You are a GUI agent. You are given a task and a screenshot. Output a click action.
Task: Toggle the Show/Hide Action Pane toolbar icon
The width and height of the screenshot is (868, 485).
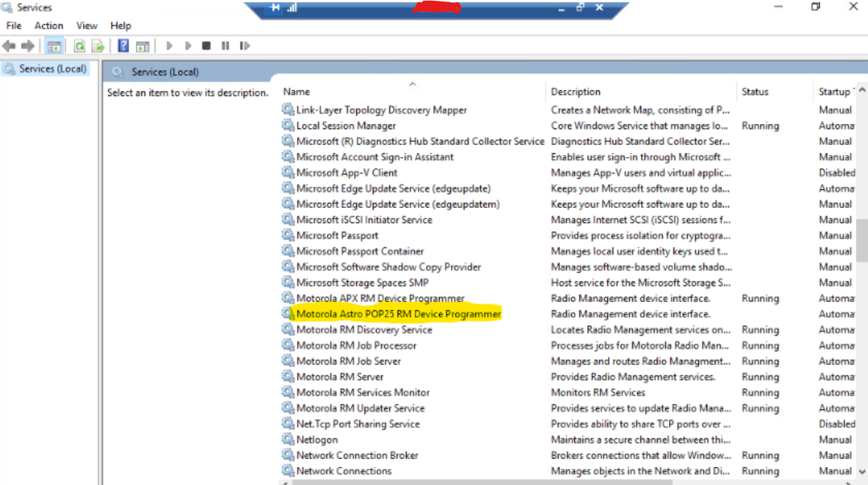(143, 46)
